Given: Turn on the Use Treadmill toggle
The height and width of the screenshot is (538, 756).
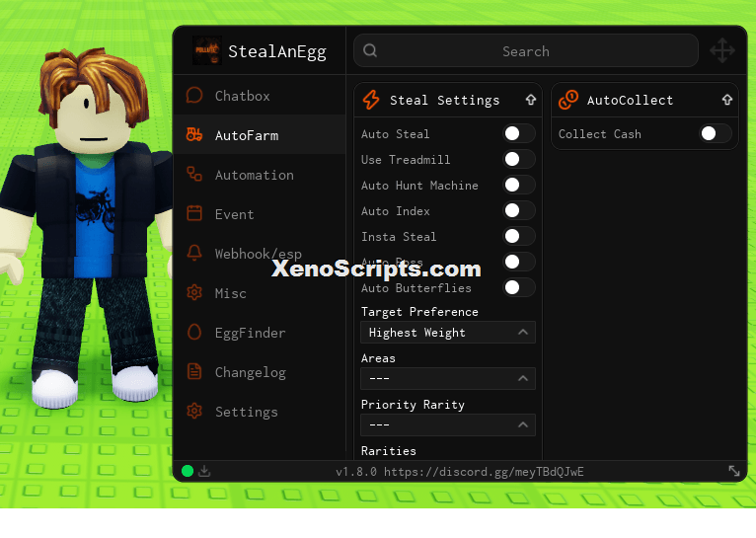Looking at the screenshot, I should [519, 159].
